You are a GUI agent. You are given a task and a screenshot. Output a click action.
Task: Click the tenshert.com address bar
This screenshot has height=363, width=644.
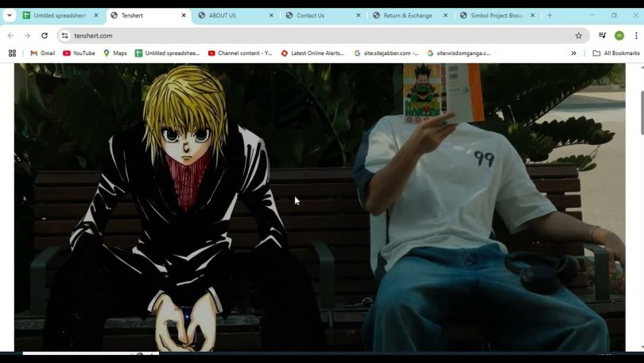(x=324, y=36)
